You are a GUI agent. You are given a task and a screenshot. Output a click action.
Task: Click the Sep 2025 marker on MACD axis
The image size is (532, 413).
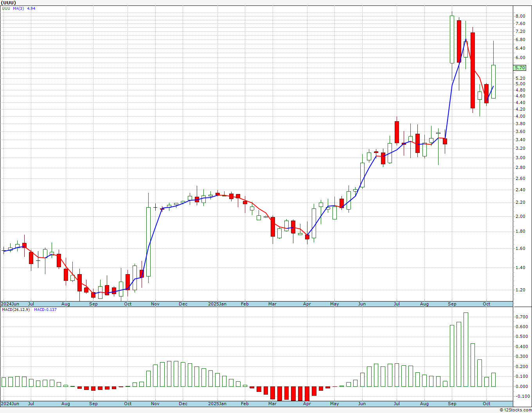click(452, 404)
